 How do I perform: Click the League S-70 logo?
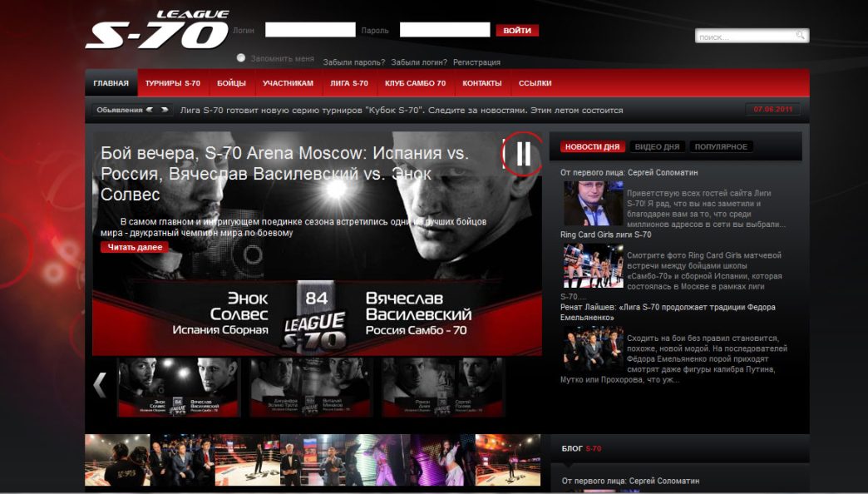click(x=157, y=31)
